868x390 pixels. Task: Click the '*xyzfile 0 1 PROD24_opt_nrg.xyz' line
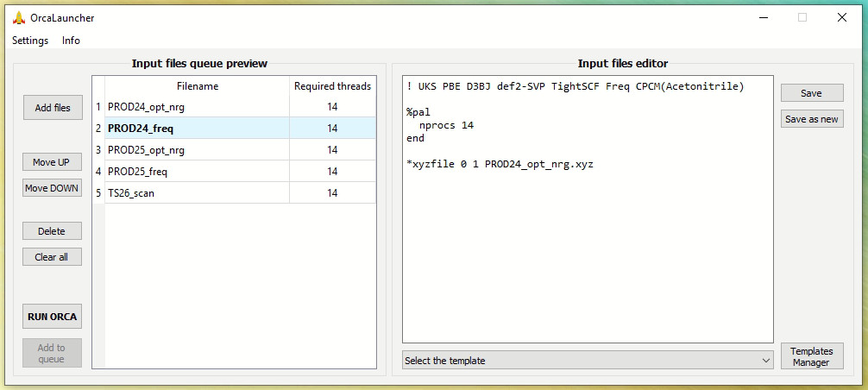tap(500, 164)
